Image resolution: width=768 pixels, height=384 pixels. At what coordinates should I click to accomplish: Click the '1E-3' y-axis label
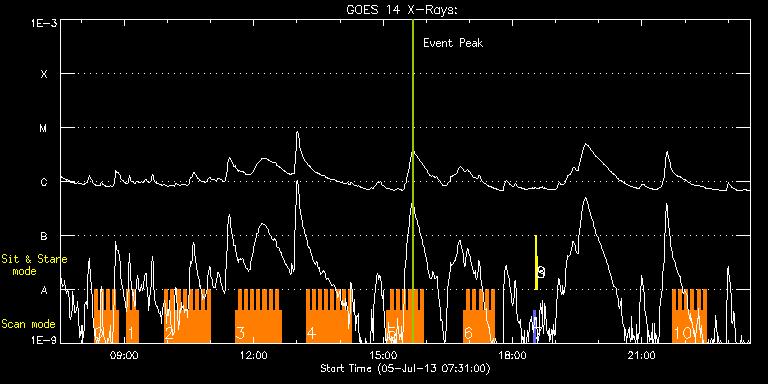tap(44, 23)
